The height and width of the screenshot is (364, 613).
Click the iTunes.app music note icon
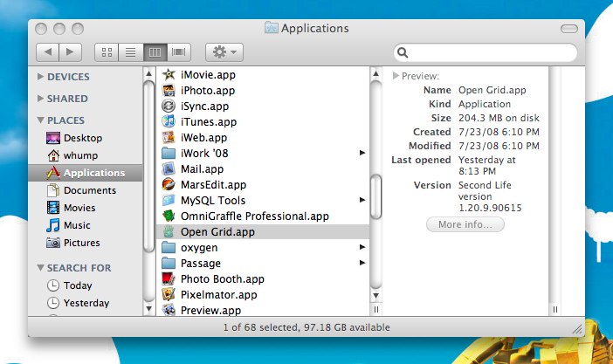click(x=169, y=121)
